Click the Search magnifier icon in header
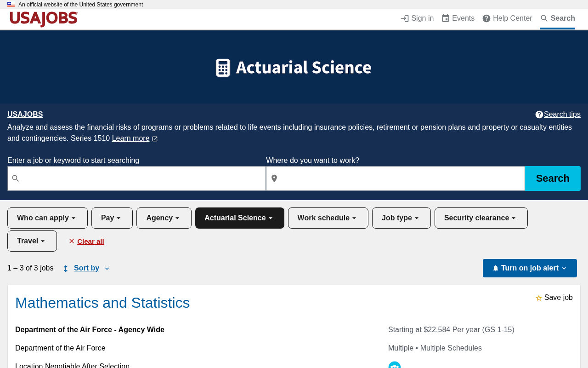Image resolution: width=588 pixels, height=368 pixels. click(544, 18)
